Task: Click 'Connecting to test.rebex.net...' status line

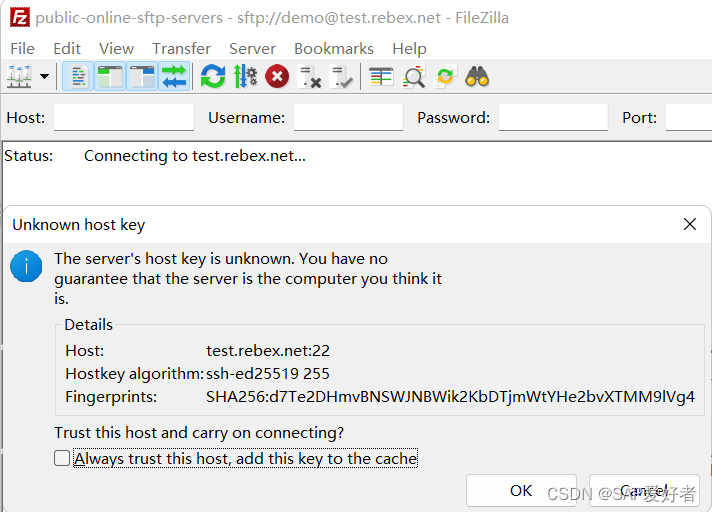Action: (195, 156)
